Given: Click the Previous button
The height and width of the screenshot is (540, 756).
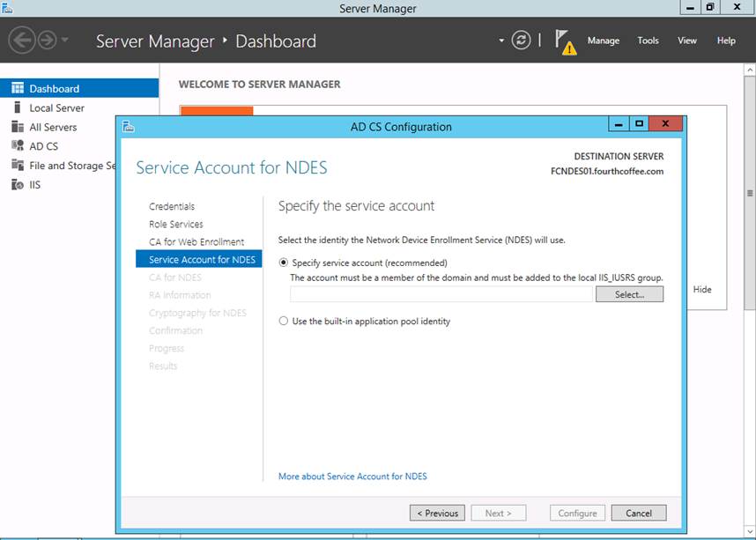Looking at the screenshot, I should tap(437, 513).
